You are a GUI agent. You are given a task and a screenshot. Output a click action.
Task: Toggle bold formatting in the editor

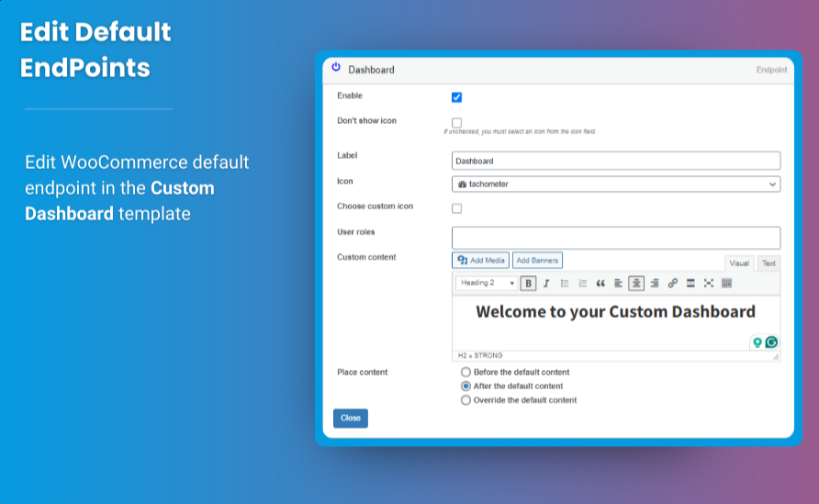[x=529, y=284]
